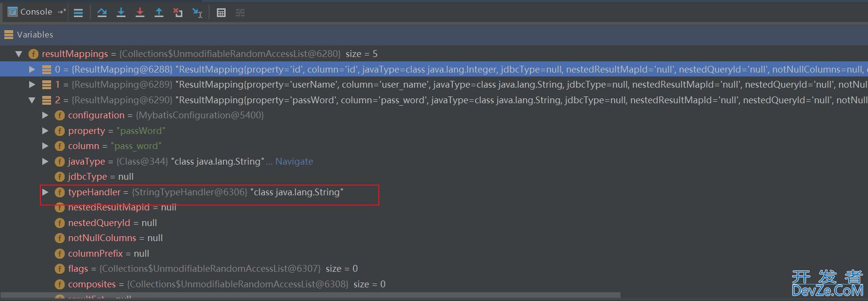Screen dimensions: 868x301
Task: Click the Variables panel title
Action: pos(35,35)
